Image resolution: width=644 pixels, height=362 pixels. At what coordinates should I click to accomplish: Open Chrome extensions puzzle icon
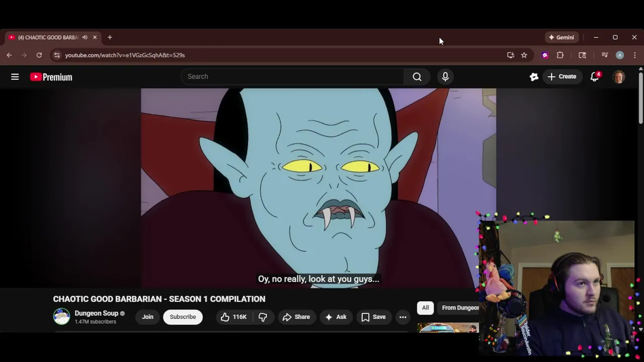pyautogui.click(x=560, y=55)
